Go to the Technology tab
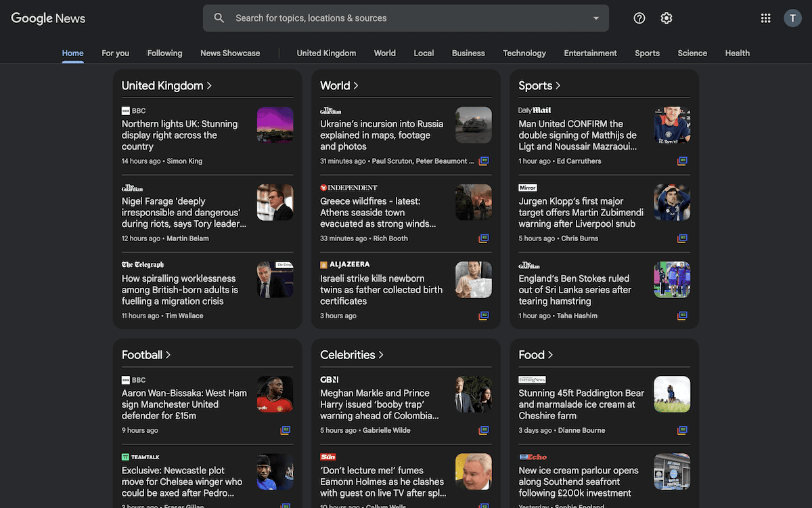812x508 pixels. [x=524, y=53]
